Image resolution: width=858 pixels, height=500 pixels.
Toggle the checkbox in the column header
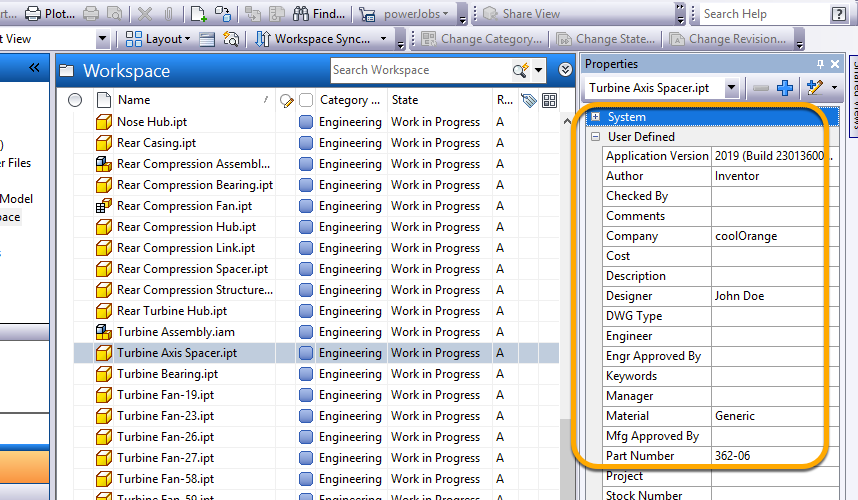coord(306,100)
